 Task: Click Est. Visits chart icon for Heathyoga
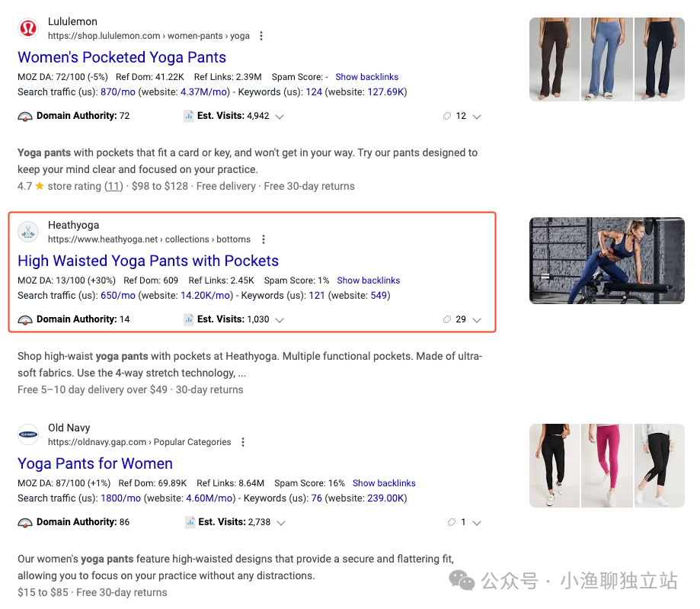(x=189, y=319)
